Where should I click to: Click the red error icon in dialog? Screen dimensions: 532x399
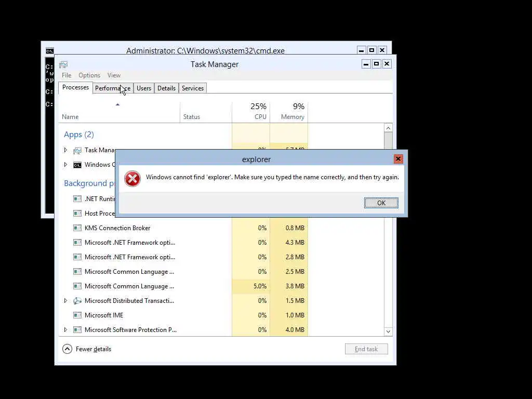click(x=132, y=179)
